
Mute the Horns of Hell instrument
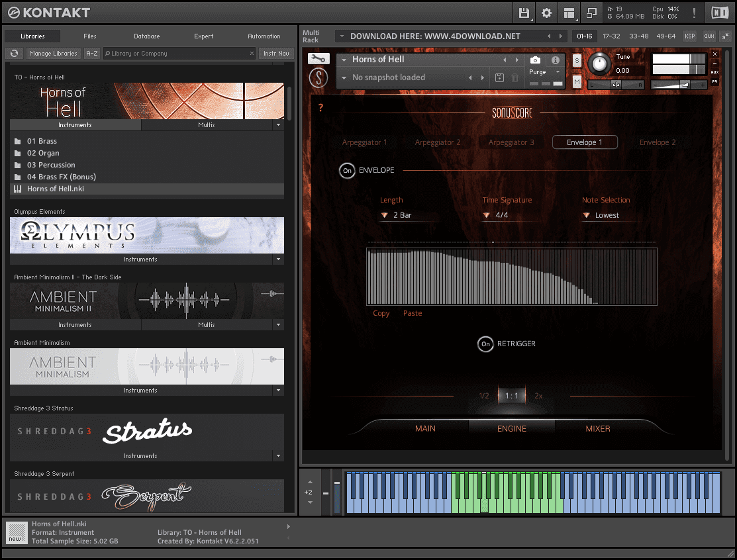(577, 82)
